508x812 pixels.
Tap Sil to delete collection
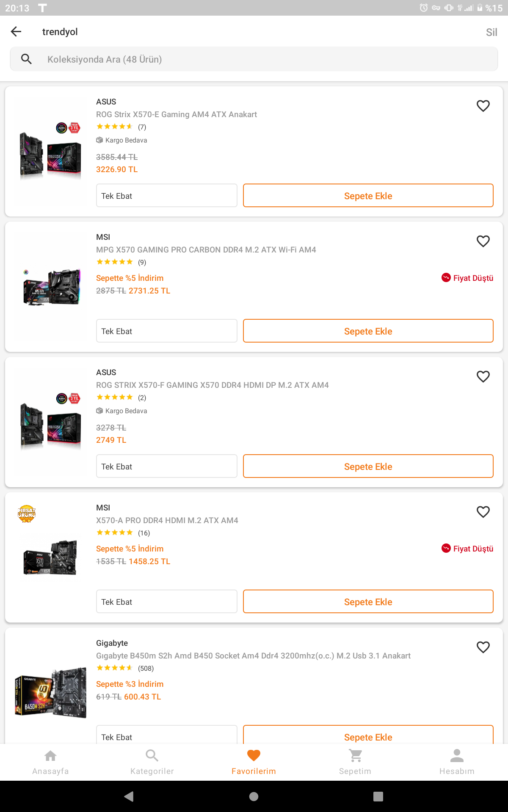[x=491, y=32]
